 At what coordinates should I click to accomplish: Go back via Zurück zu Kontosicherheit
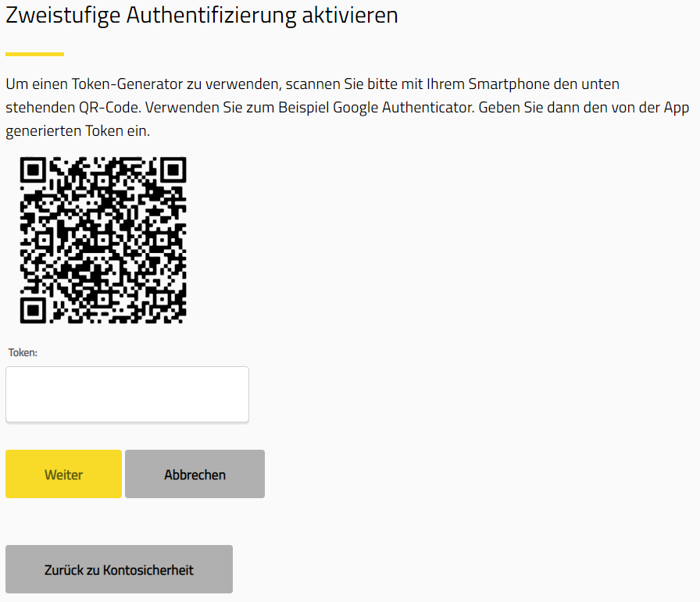pyautogui.click(x=119, y=569)
